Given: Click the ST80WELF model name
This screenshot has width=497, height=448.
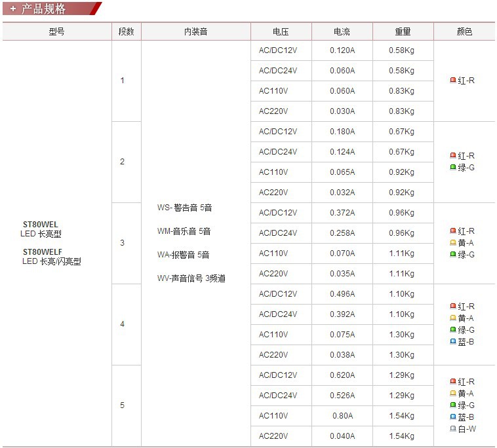Looking at the screenshot, I should click(43, 252).
